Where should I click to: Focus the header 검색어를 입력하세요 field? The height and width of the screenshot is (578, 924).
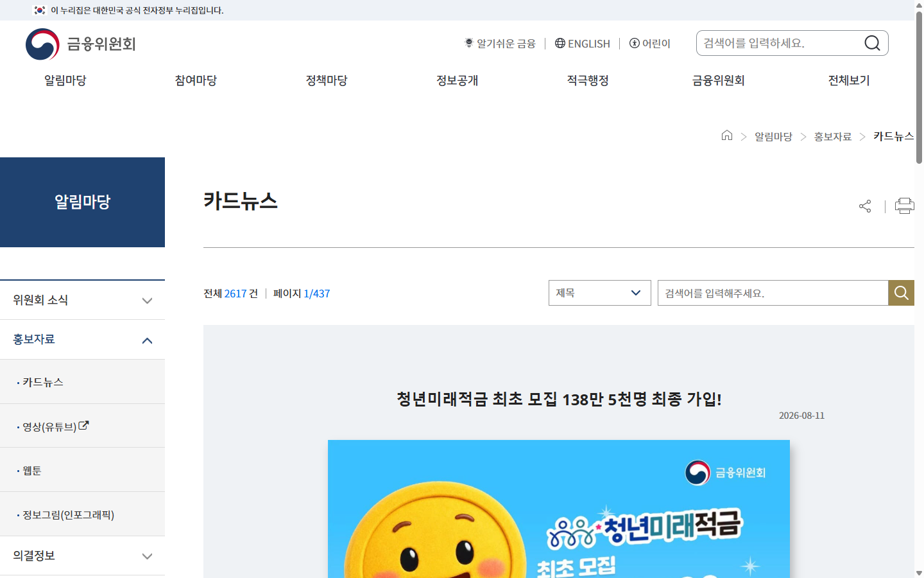pyautogui.click(x=780, y=43)
